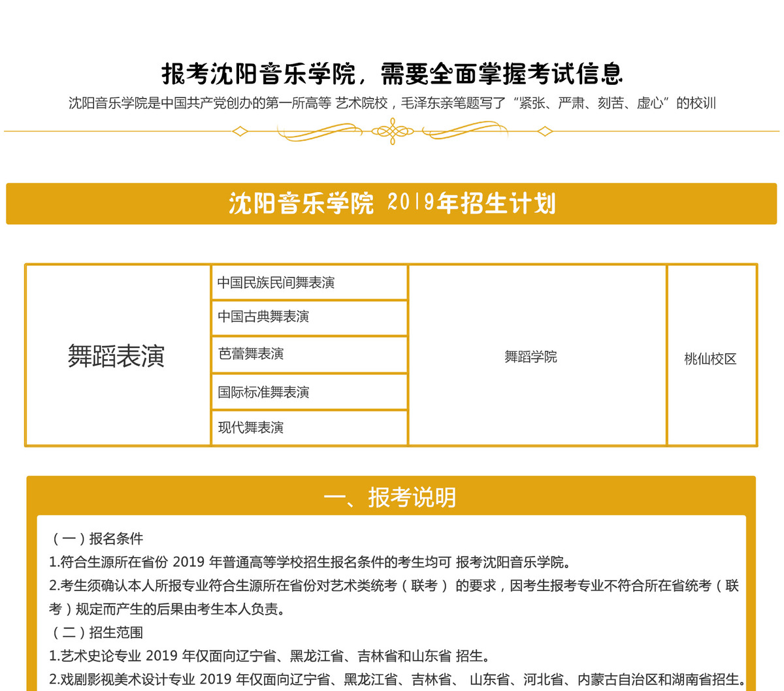Click the line starting 1.符合生源所在省份
Screen dimensions: 784x691
click(310, 562)
